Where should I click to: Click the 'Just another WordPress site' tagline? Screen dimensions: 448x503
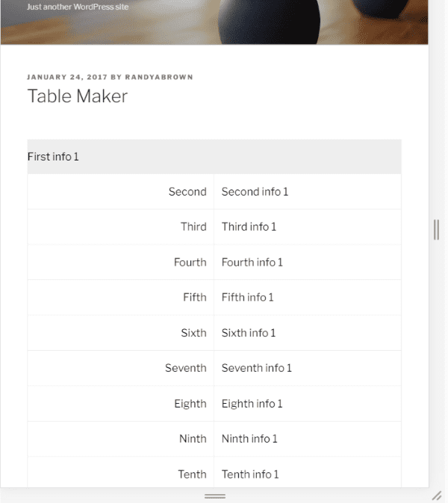[78, 7]
